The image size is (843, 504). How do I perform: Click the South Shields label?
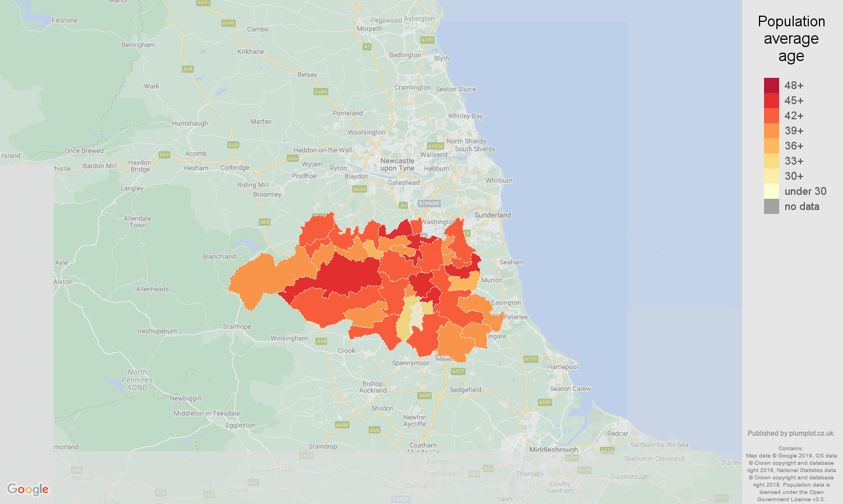click(x=475, y=149)
